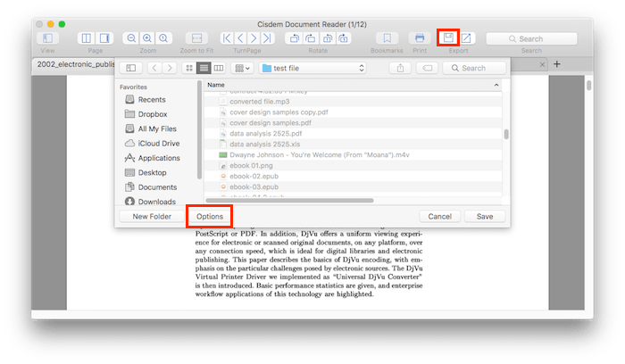
Task: Toggle the dialog sidebar button
Action: pyautogui.click(x=130, y=68)
